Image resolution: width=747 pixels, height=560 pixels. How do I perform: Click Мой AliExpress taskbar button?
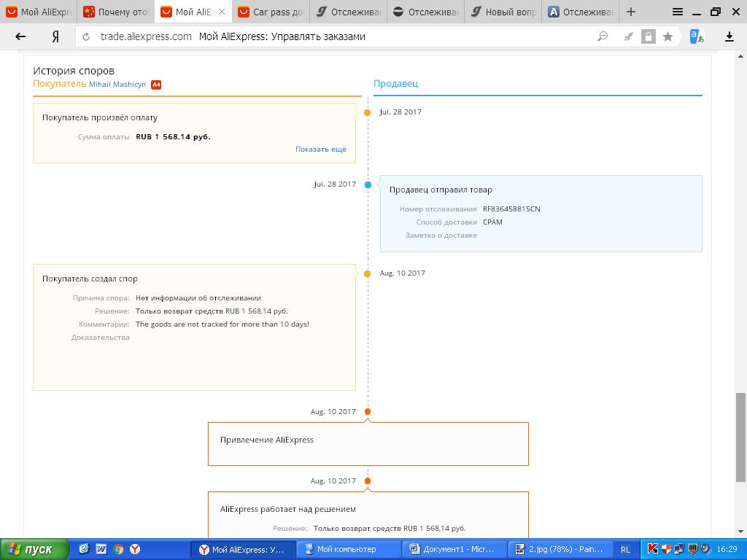pyautogui.click(x=242, y=549)
